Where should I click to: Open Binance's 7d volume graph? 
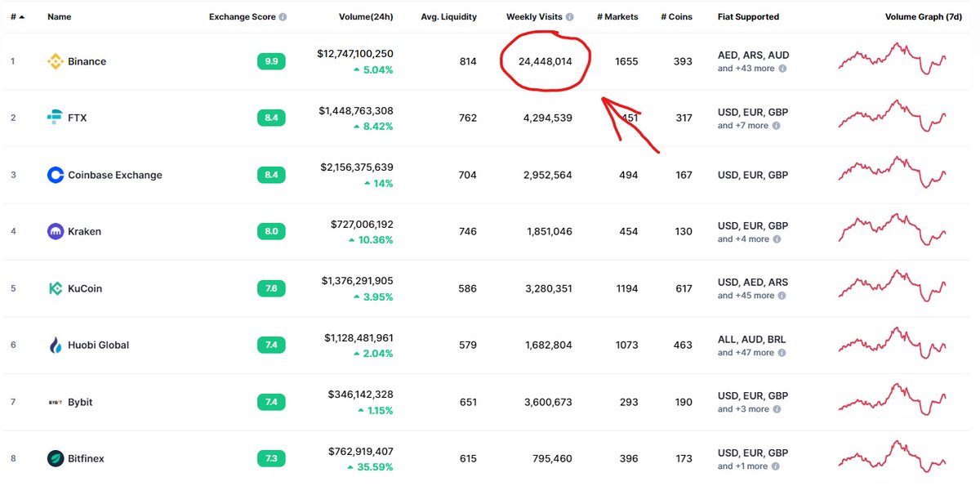click(893, 59)
